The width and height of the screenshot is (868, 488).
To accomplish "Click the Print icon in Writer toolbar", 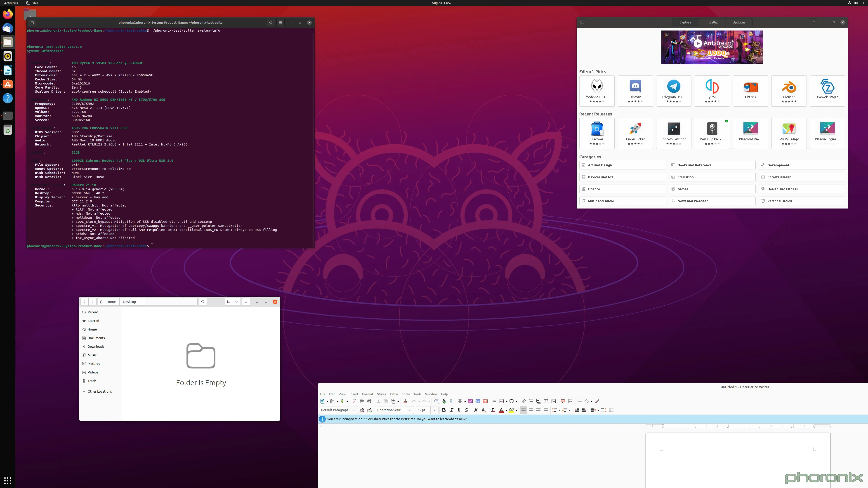I will coord(362,401).
